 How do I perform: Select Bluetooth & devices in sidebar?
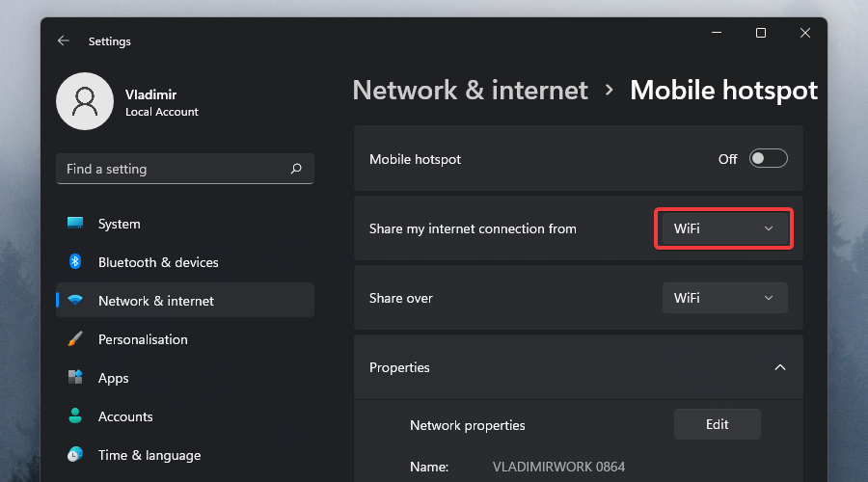(x=158, y=262)
